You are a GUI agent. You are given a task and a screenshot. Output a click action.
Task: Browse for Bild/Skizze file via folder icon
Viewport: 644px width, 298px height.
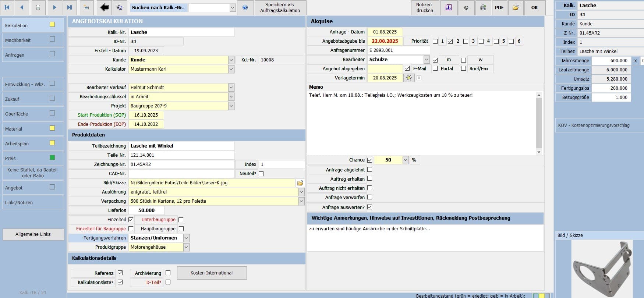300,183
